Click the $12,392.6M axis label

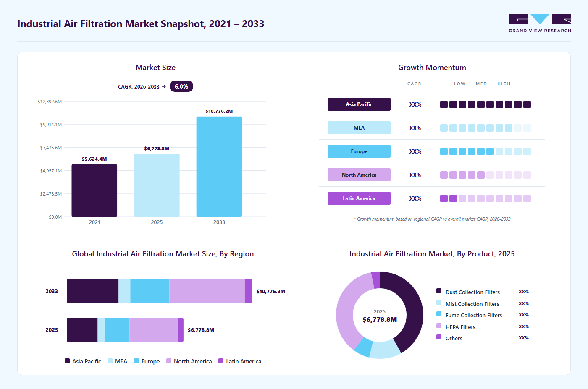click(x=50, y=102)
